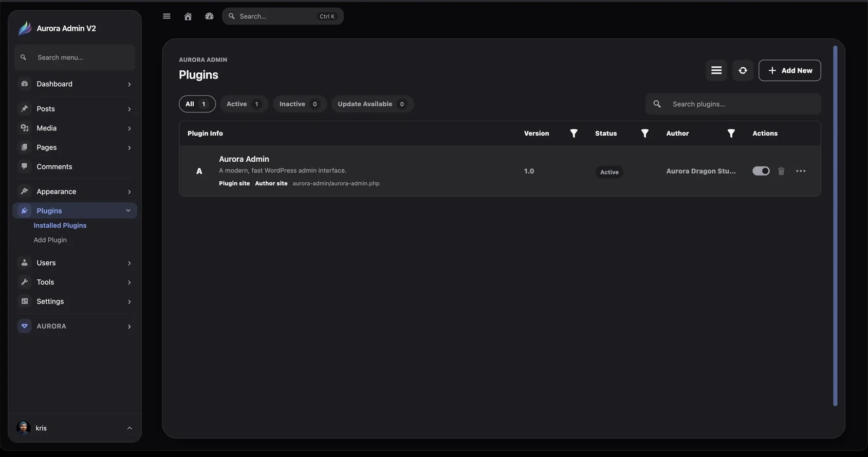Select the Active plugins filter tab
Image resolution: width=868 pixels, height=457 pixels.
coord(244,104)
